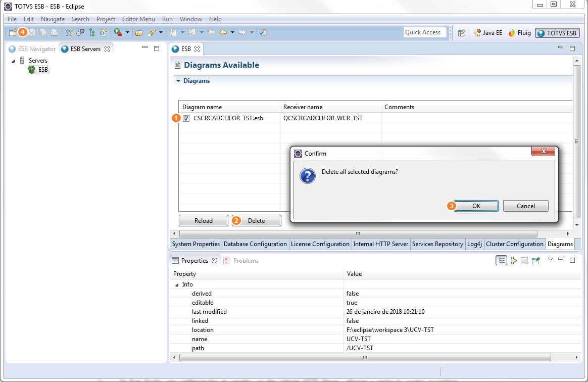Click the Save All toolbar icon

pos(43,33)
